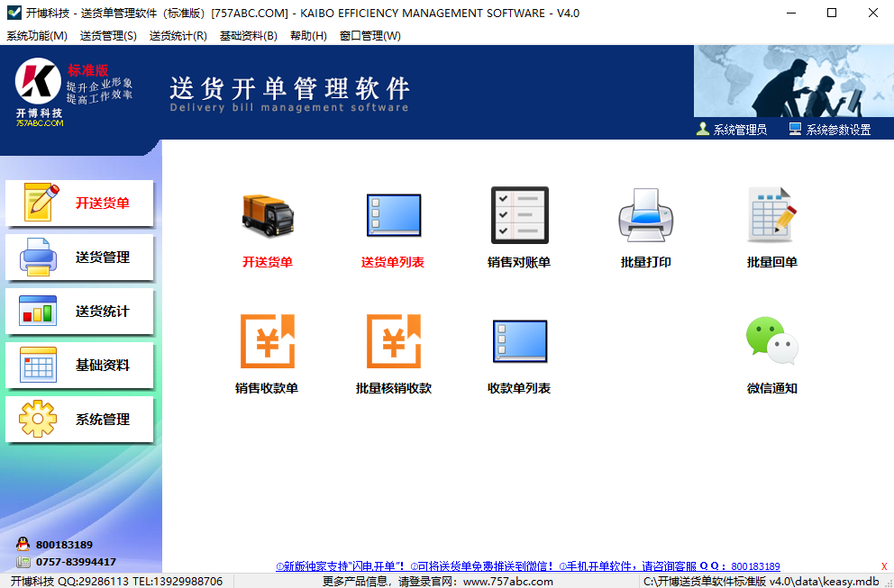The image size is (894, 588).
Task: Open the 系统功能(M) menu
Action: coord(37,36)
